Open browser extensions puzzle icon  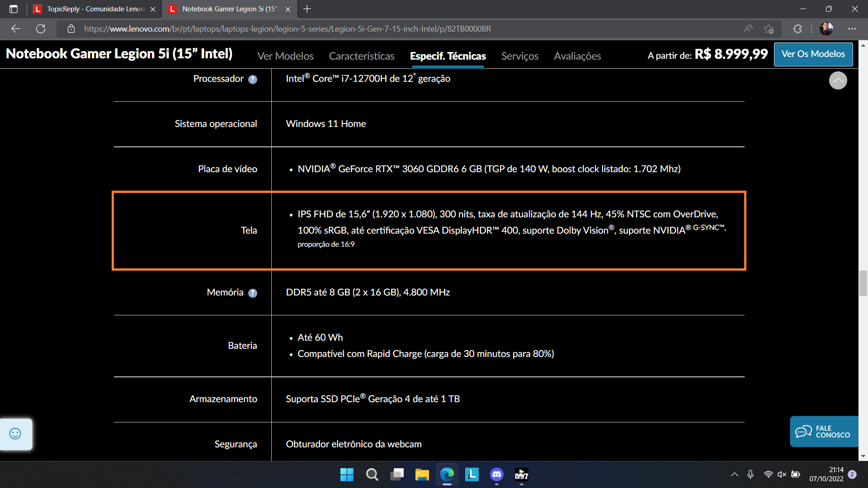click(797, 29)
